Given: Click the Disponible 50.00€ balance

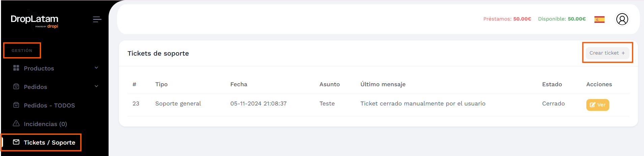Looking at the screenshot, I should pos(562,19).
